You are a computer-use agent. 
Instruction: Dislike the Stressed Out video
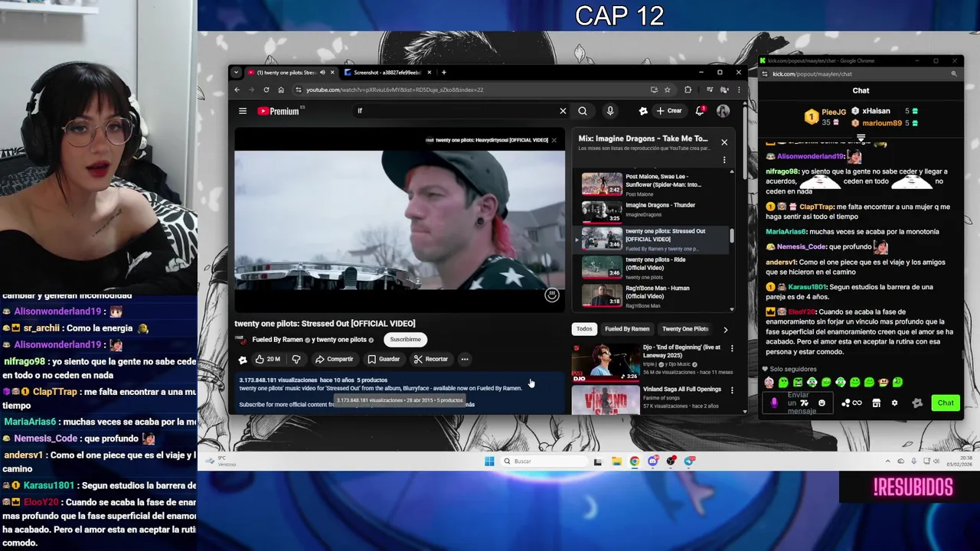point(296,359)
